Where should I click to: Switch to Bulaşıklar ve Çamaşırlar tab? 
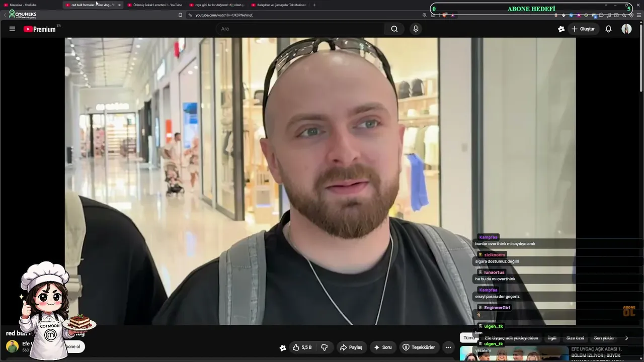279,5
